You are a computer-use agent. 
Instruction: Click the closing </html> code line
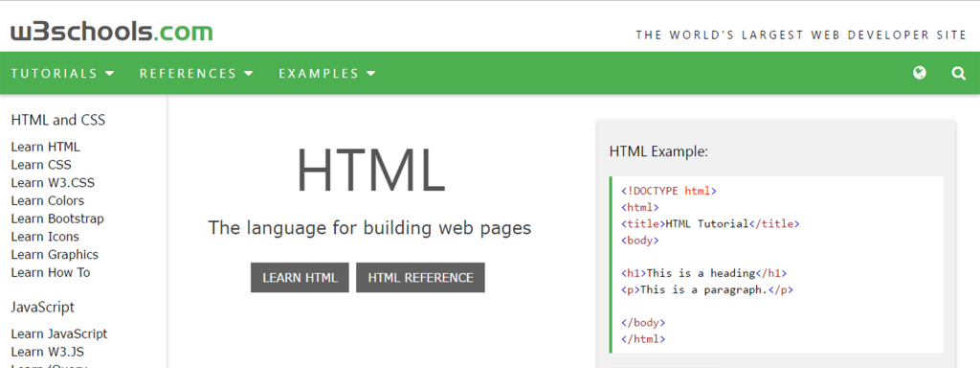click(x=643, y=339)
